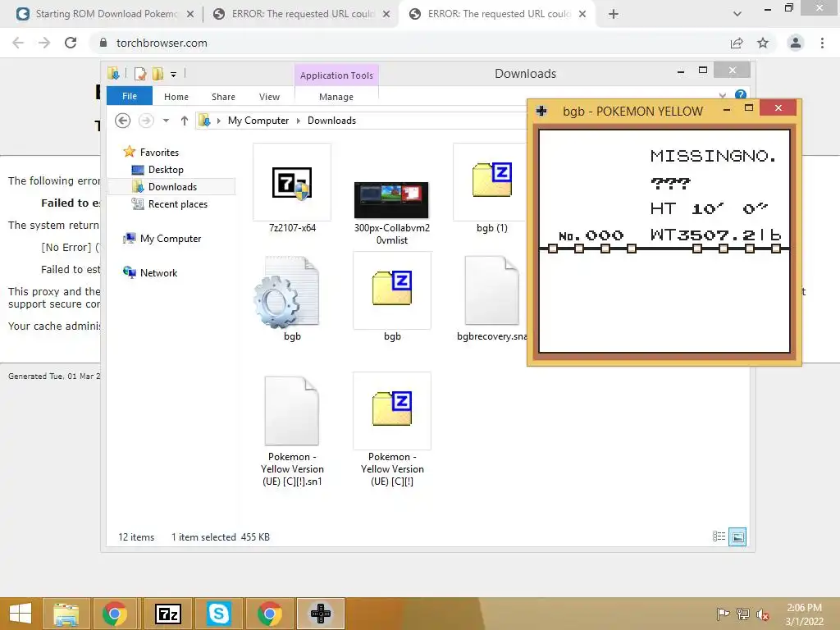The image size is (840, 630).
Task: Click the New folder quick access icon
Action: (x=157, y=73)
